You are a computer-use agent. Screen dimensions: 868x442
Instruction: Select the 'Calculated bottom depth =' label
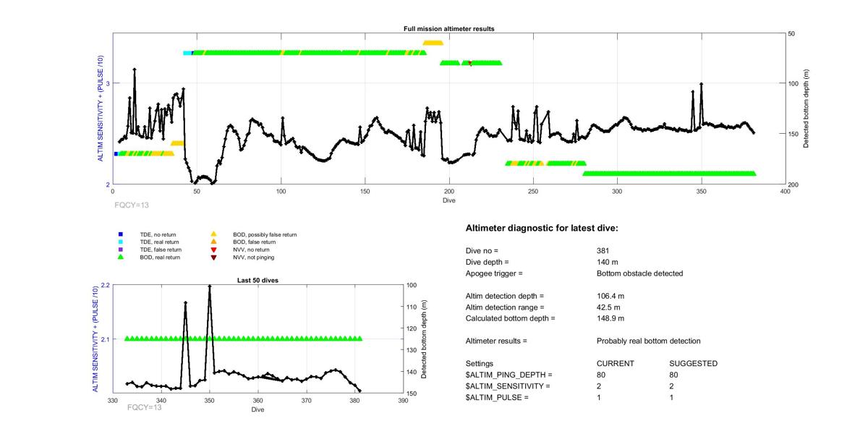pos(511,318)
